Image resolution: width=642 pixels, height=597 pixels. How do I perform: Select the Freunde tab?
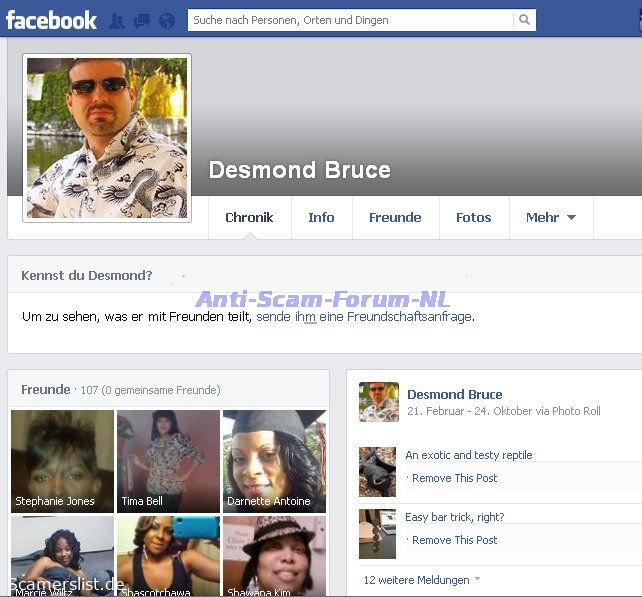coord(395,217)
